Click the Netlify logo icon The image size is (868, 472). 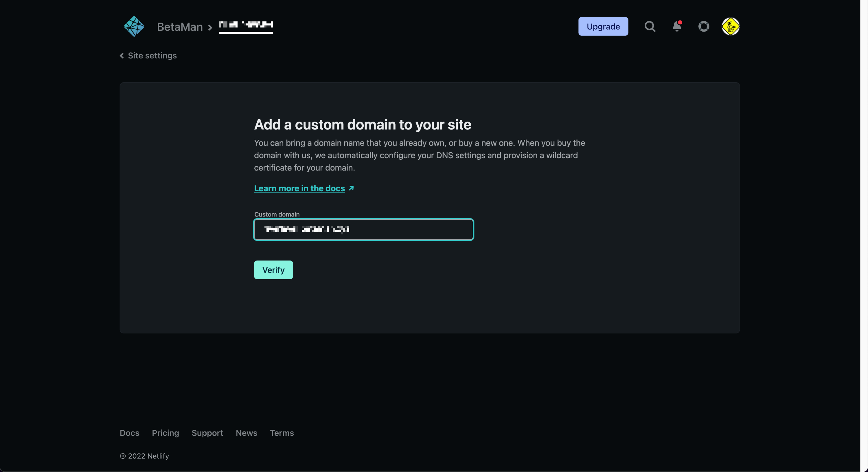(134, 26)
